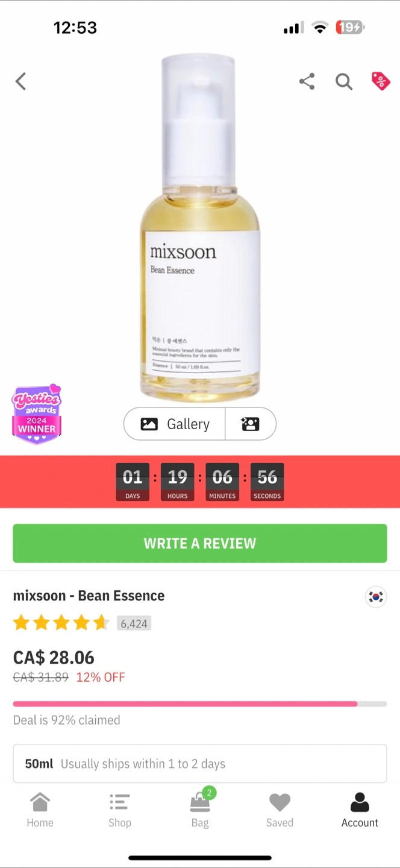
Task: Select the 50ml size option box
Action: 200,764
